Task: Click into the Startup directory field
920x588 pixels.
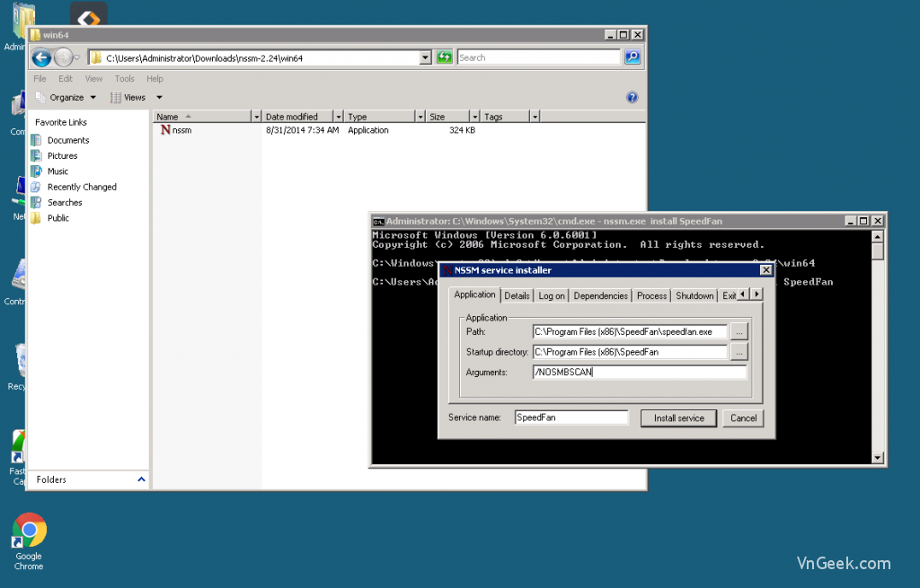Action: pos(630,352)
